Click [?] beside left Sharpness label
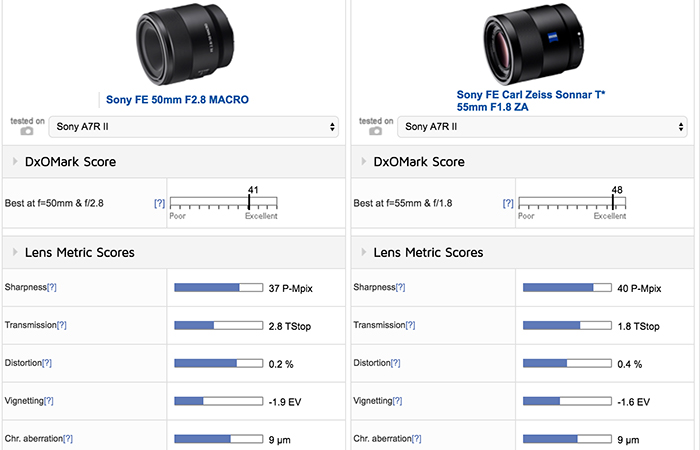Image resolution: width=700 pixels, height=450 pixels. (x=52, y=287)
